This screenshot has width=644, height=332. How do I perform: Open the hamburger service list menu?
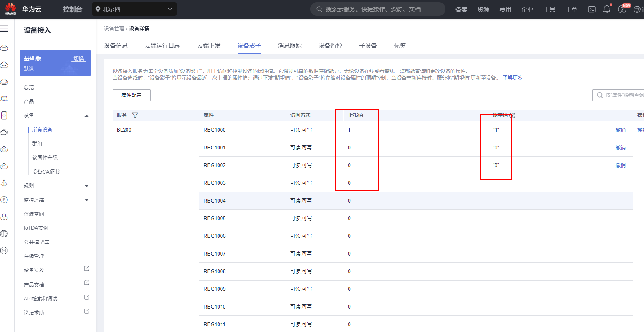coord(4,28)
